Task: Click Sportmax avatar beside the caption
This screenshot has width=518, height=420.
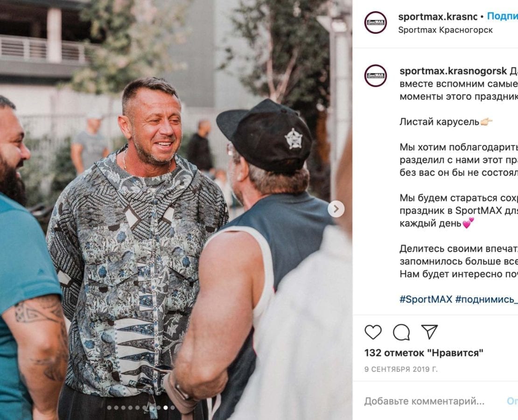Action: click(x=376, y=76)
